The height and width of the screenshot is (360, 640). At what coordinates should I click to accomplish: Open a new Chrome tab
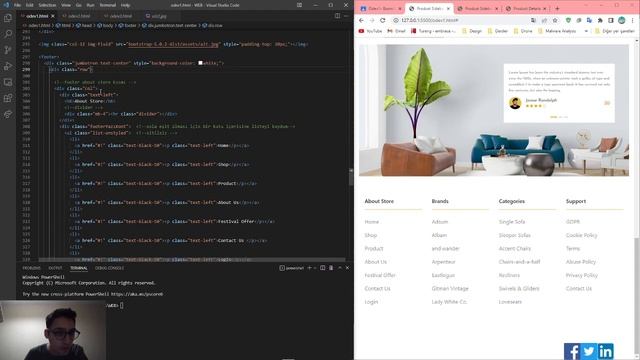point(557,8)
